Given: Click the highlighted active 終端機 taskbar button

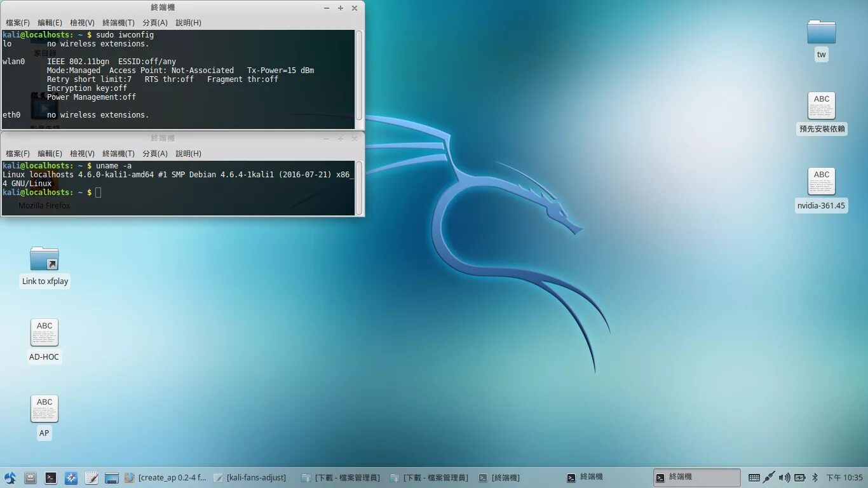Looking at the screenshot, I should (x=696, y=478).
